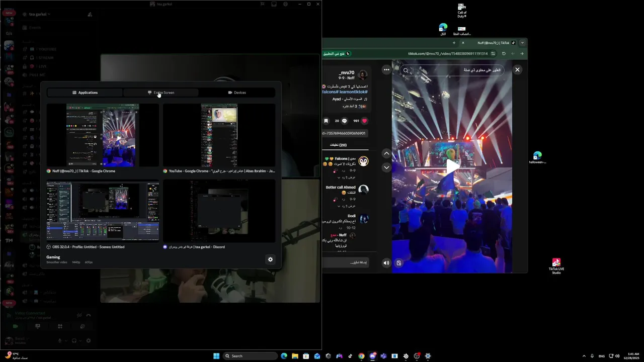Toggle TikTok auto-scroll icon beside volume
Image resolution: width=644 pixels, height=362 pixels.
point(398,263)
